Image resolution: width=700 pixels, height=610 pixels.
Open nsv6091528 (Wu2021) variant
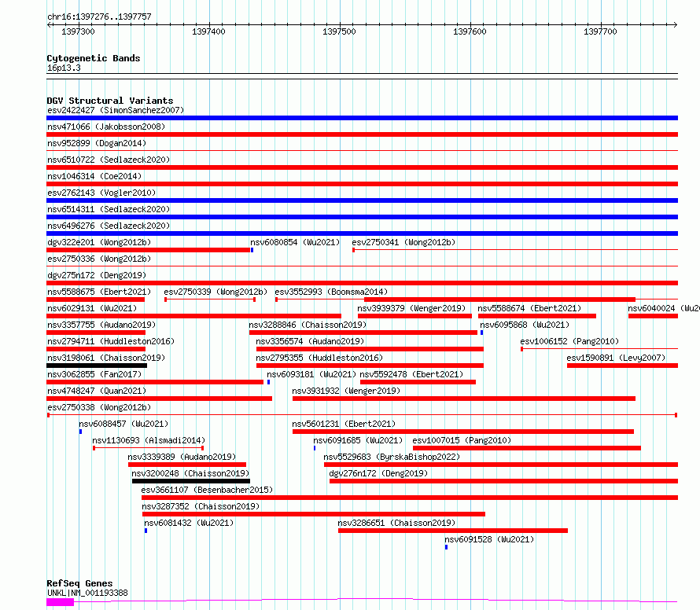pos(489,539)
